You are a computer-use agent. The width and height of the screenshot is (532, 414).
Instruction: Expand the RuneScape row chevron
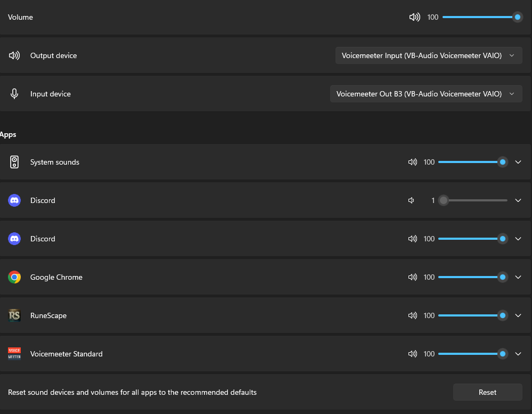pos(518,315)
